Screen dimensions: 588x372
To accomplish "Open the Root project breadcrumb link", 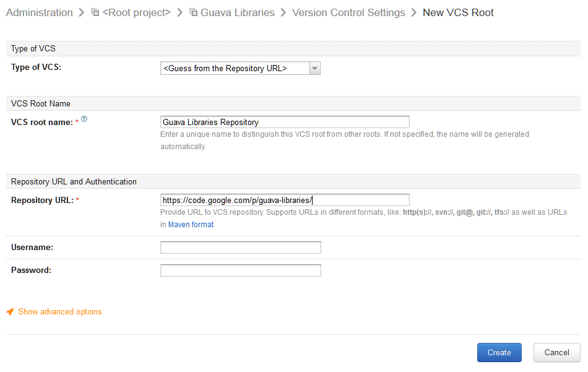I will 137,12.
